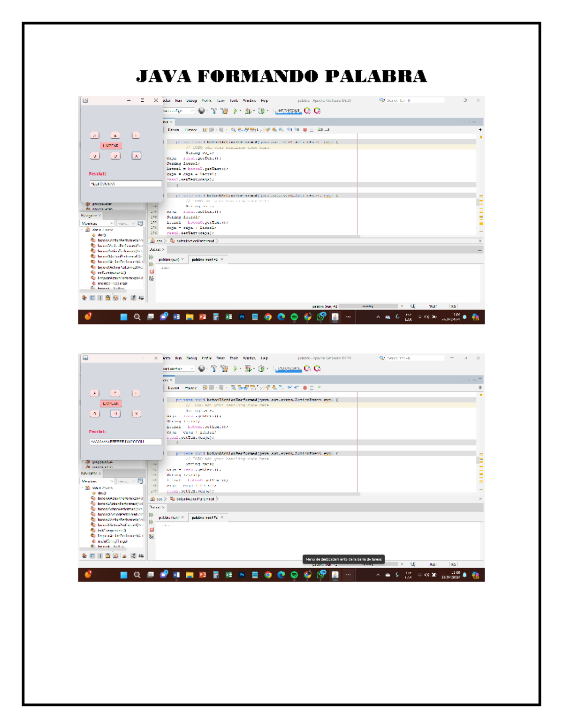Viewport: 563px width, 728px height.
Task: Toggle the show-inherited-members filter in Navigator
Action: 84,298
